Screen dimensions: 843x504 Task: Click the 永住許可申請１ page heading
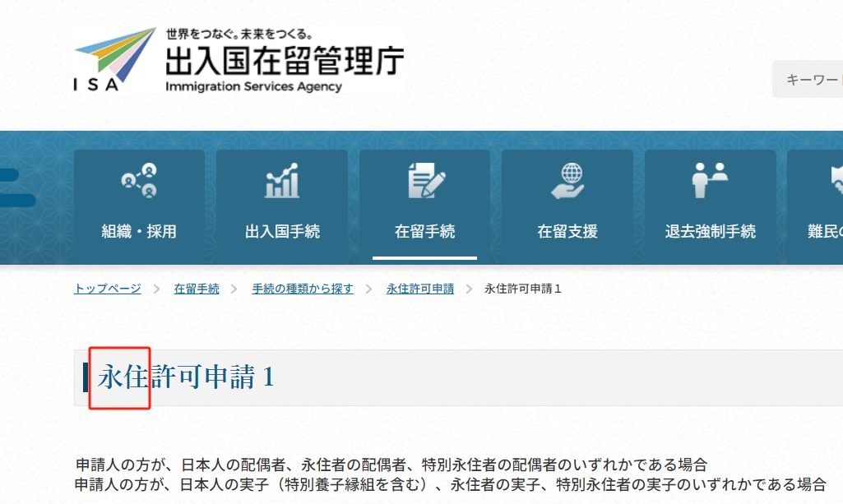(186, 377)
